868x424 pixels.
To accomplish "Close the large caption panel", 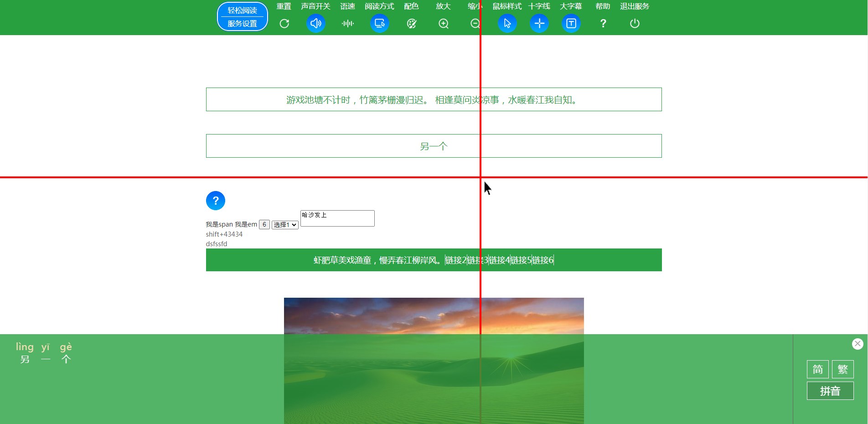I will (858, 344).
